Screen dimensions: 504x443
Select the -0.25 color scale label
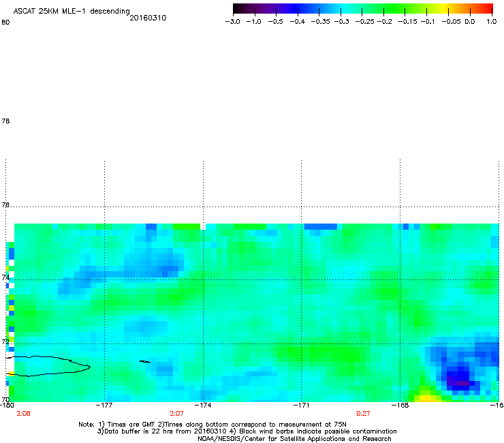point(364,22)
